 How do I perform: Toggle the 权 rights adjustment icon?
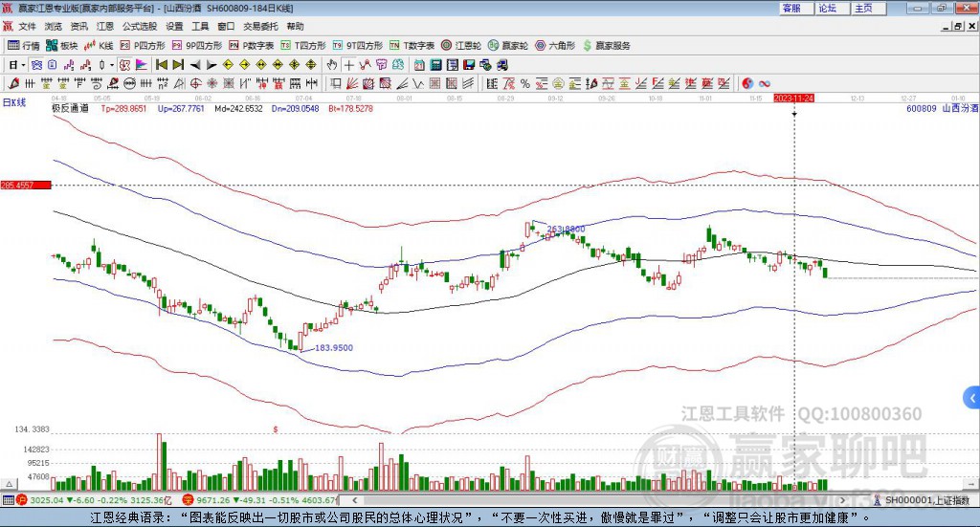pyautogui.click(x=125, y=65)
